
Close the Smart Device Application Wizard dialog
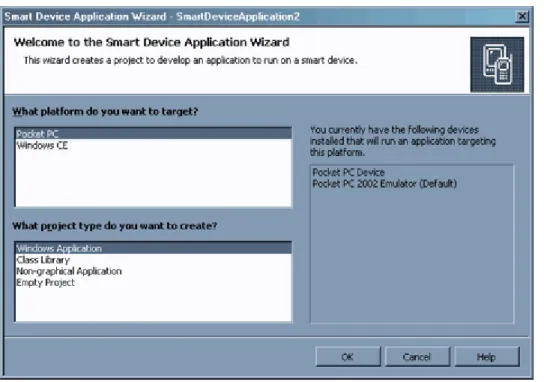pos(522,16)
